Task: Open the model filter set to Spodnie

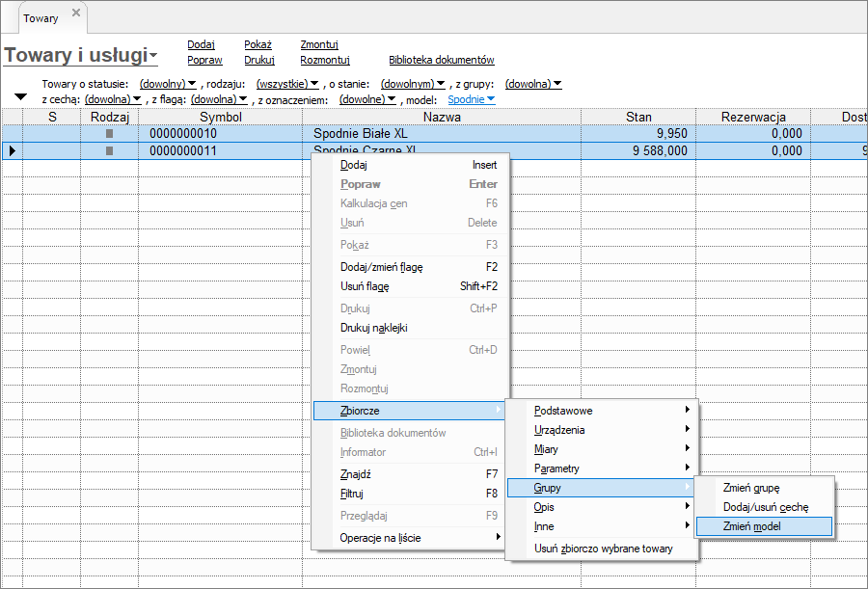Action: point(472,99)
